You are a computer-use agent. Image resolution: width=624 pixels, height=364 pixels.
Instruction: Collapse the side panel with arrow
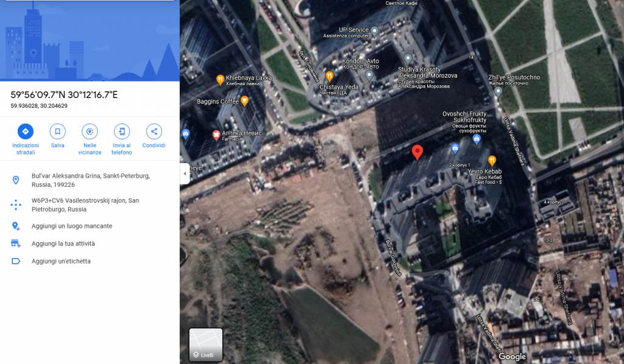point(185,173)
